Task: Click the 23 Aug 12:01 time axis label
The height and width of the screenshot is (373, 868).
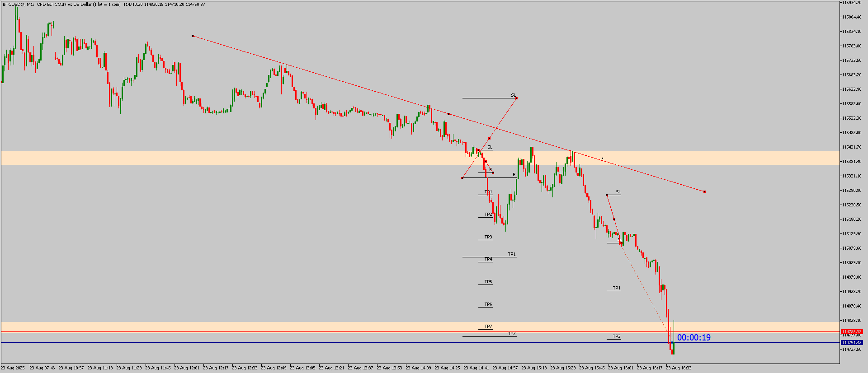Action: coord(187,368)
